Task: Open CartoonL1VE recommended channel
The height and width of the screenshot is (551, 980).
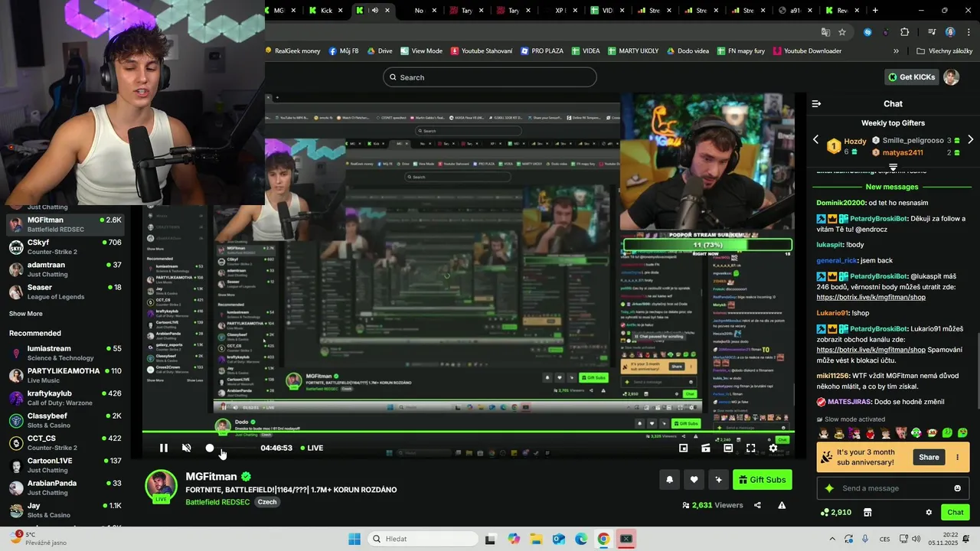Action: 66,465
